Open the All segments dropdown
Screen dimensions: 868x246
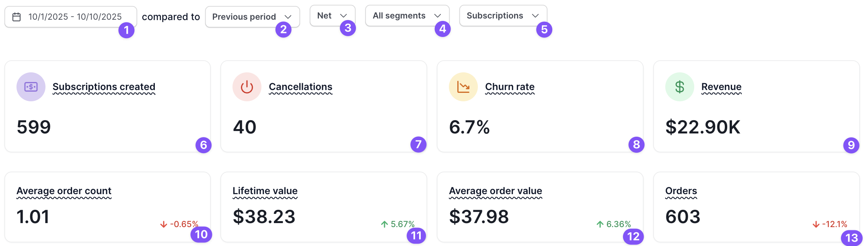pos(407,16)
